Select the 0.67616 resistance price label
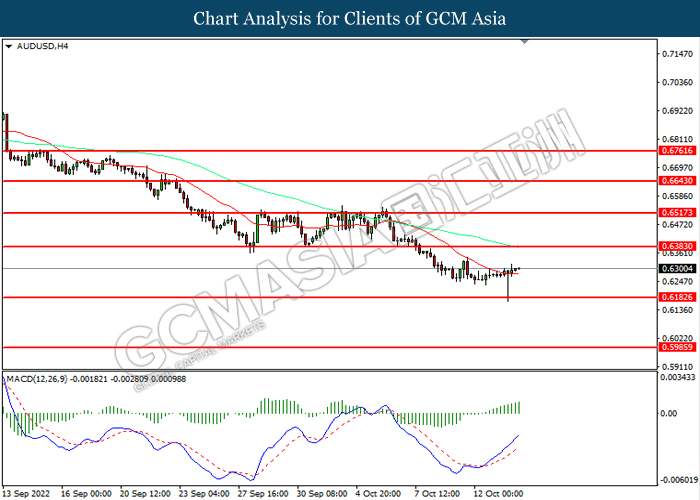 pos(677,150)
